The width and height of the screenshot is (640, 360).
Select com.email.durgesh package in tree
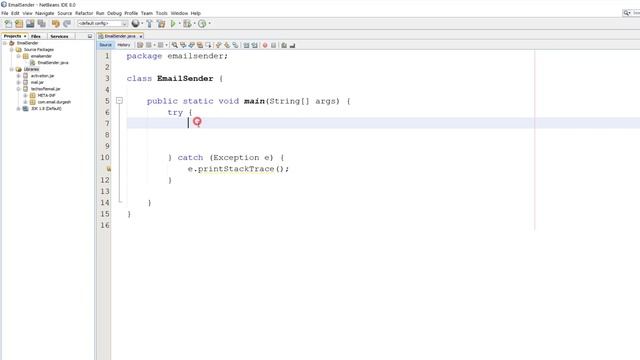pyautogui.click(x=54, y=102)
